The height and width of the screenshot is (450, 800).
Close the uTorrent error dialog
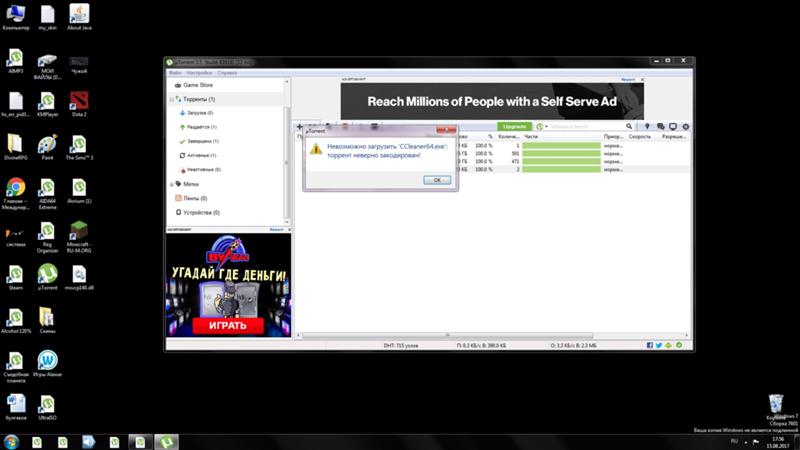[446, 131]
